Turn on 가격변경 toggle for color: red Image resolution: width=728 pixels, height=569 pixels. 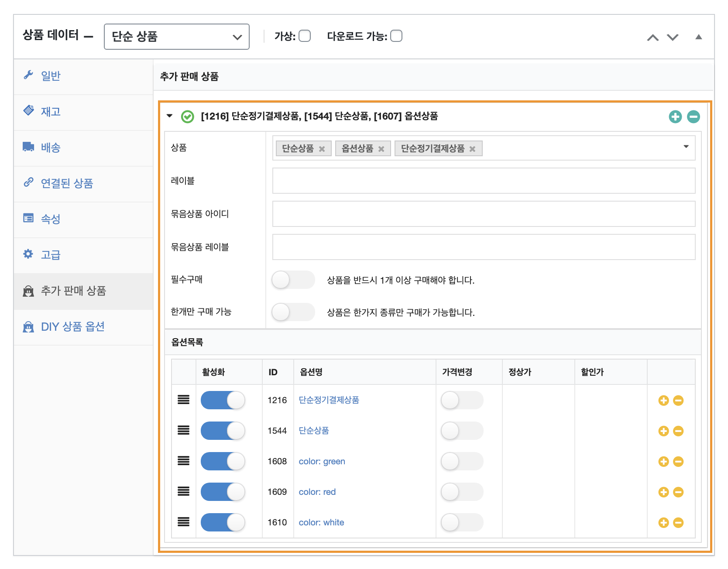pos(462,492)
